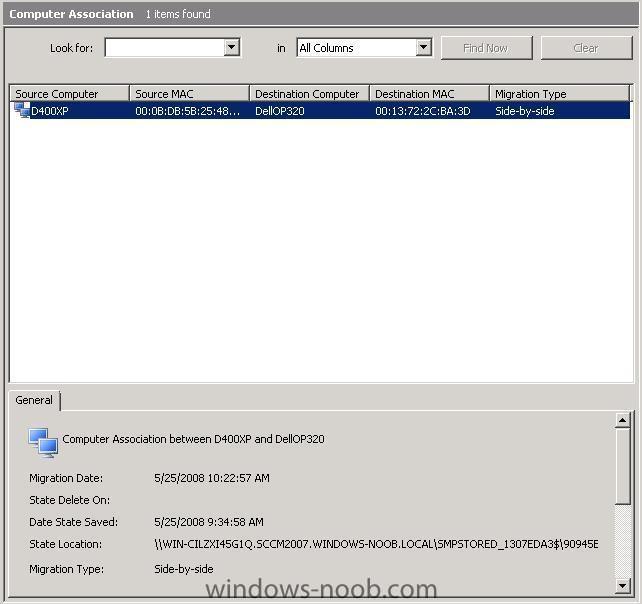Click the details pane scroll down arrow
Image resolution: width=642 pixels, height=604 pixels.
pos(622,586)
